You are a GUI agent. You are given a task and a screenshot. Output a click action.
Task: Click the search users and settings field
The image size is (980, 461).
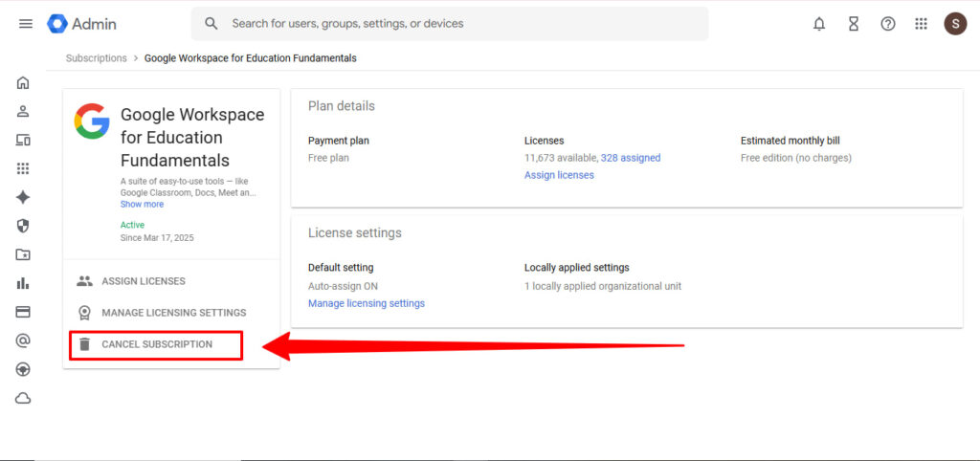[450, 24]
